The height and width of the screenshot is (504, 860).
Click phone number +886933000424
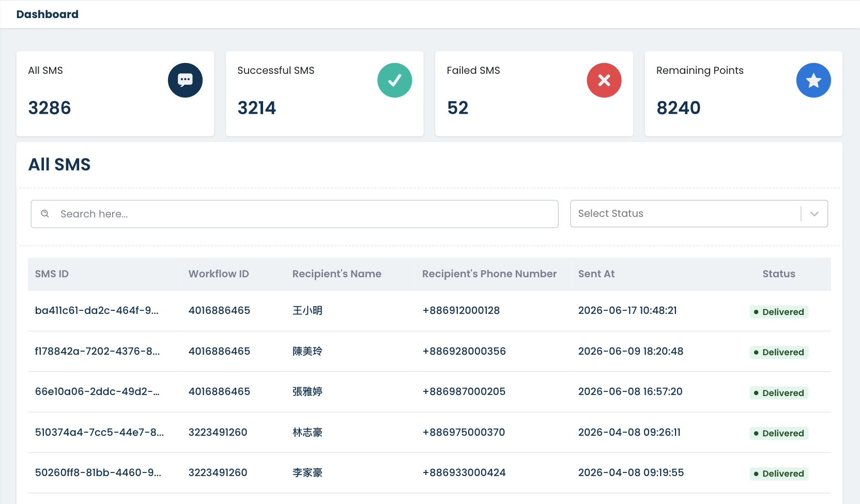(464, 473)
